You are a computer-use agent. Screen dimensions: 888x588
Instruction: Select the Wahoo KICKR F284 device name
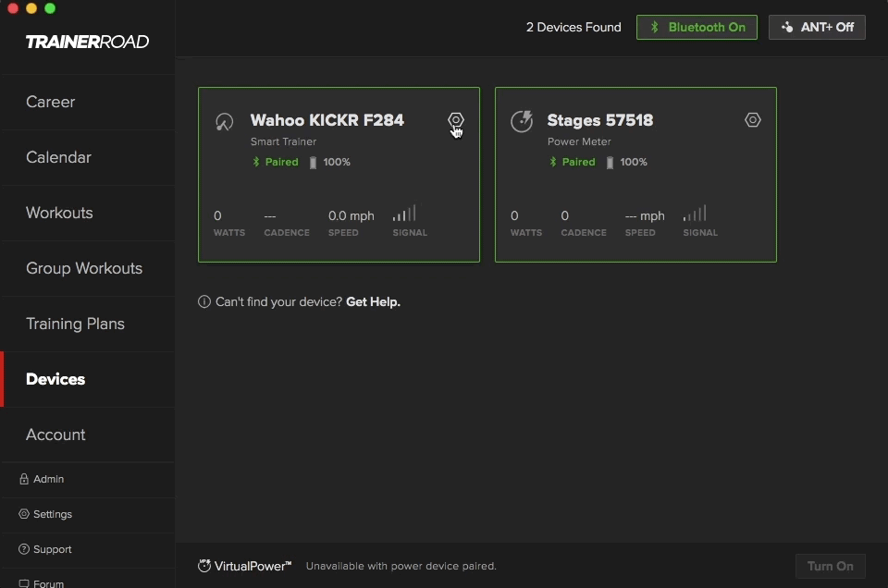(327, 120)
